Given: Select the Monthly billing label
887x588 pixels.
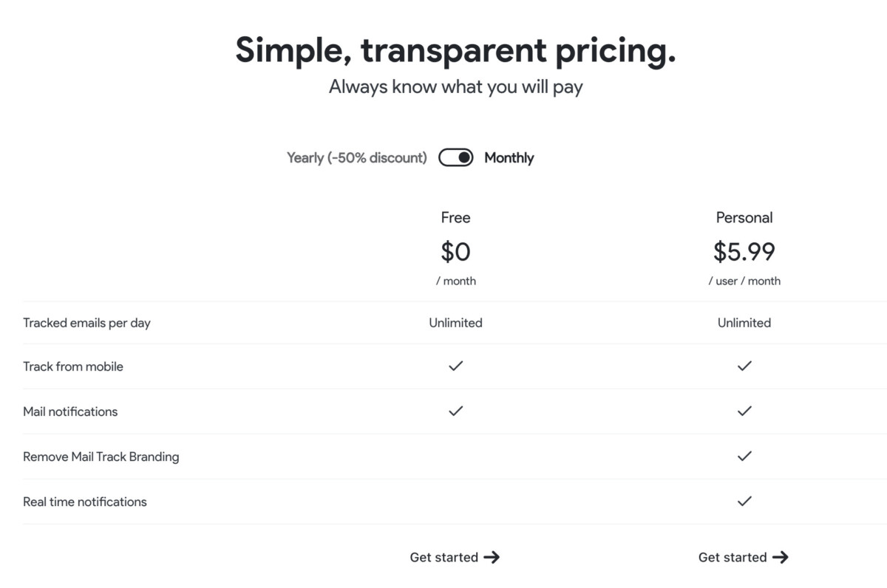Looking at the screenshot, I should [509, 157].
